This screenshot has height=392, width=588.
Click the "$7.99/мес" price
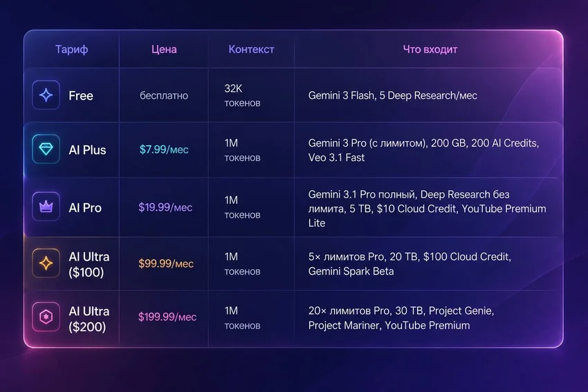[164, 149]
